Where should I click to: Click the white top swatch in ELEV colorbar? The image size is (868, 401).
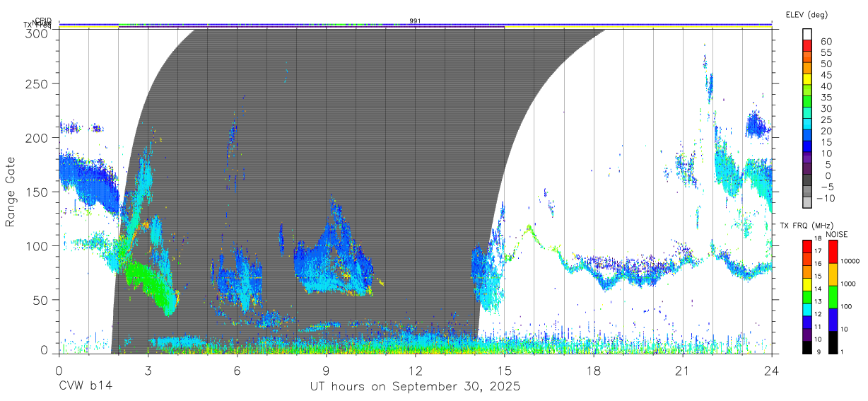(808, 35)
